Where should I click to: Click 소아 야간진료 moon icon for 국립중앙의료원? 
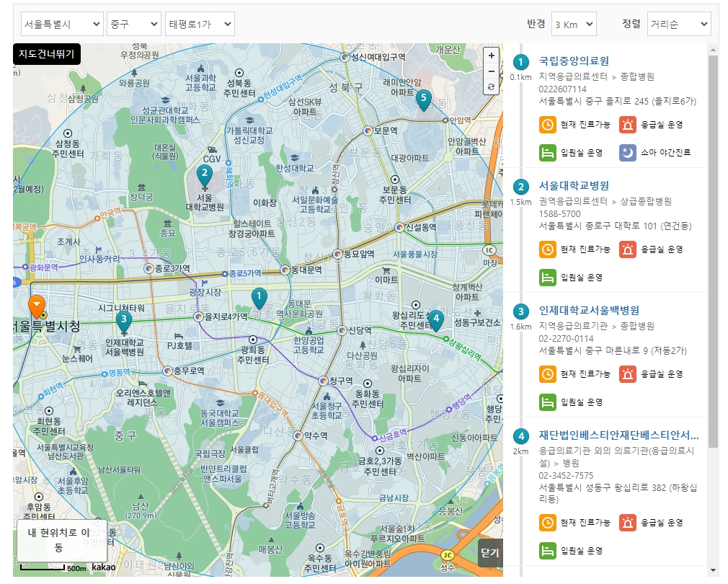tap(627, 153)
